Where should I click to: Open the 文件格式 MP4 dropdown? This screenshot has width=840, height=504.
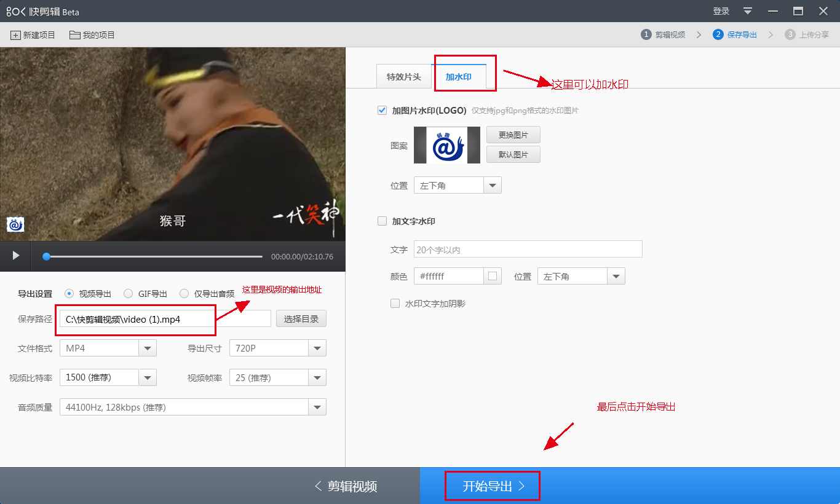[x=148, y=348]
